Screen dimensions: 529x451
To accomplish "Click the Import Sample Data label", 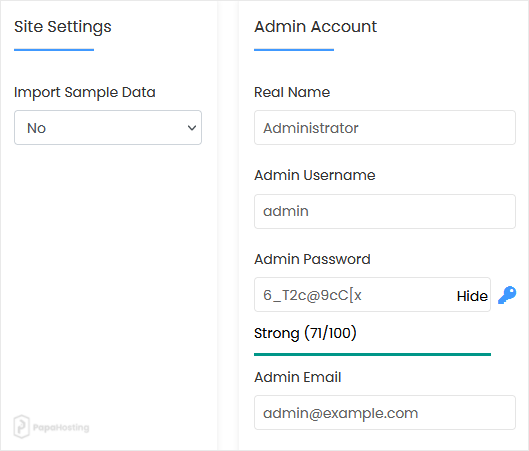I will point(85,92).
